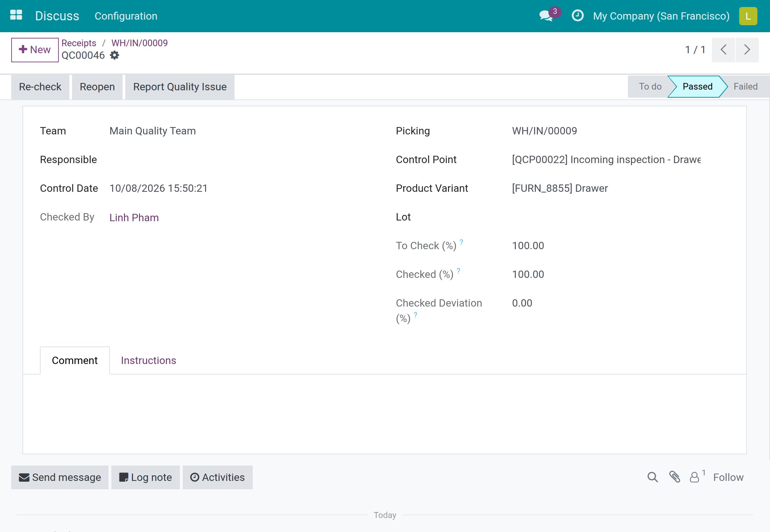The image size is (770, 532).
Task: Open the Receipts breadcrumb link
Action: pos(79,43)
